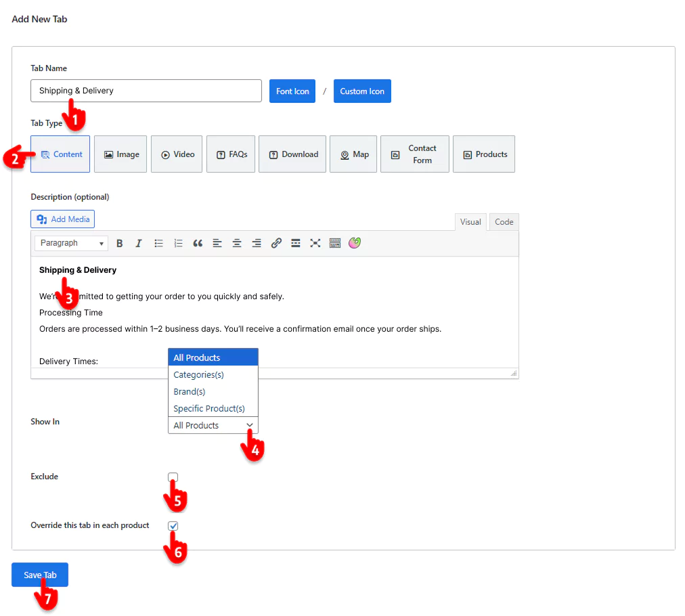The width and height of the screenshot is (685, 616).
Task: Insert a numbered list
Action: pos(178,243)
